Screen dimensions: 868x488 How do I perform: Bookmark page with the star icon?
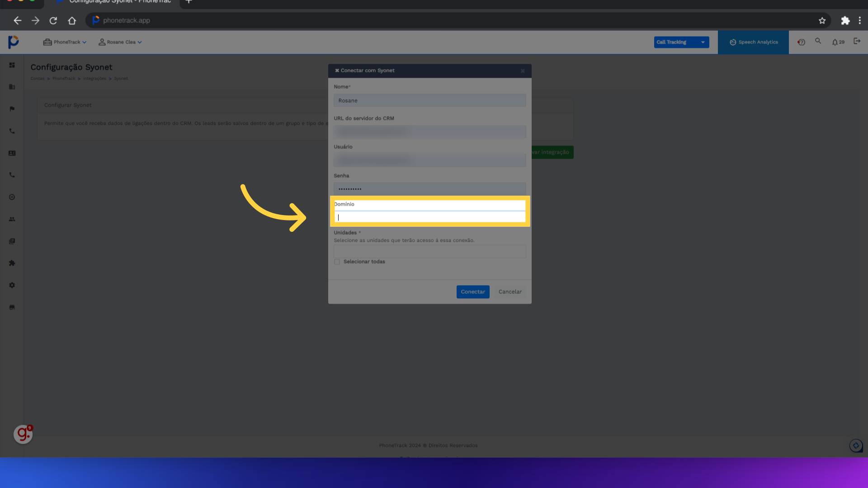click(x=822, y=20)
